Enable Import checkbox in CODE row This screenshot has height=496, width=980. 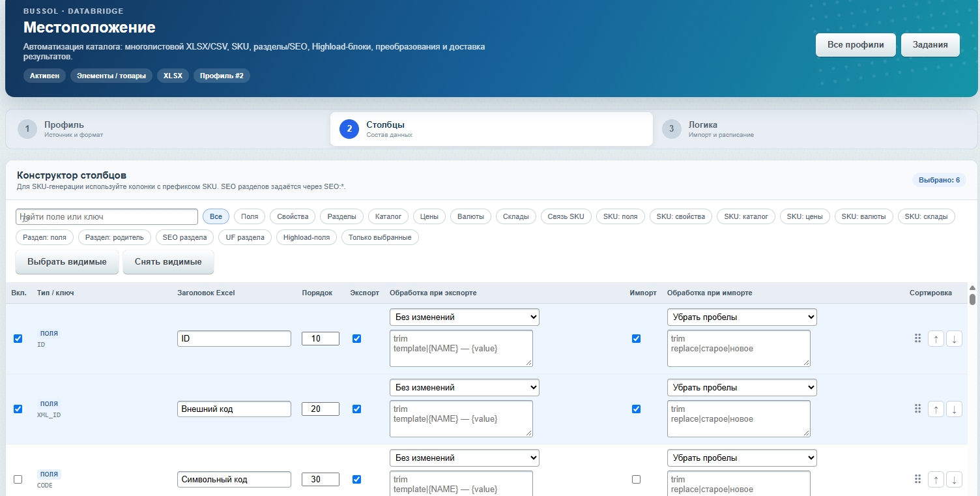tap(636, 479)
